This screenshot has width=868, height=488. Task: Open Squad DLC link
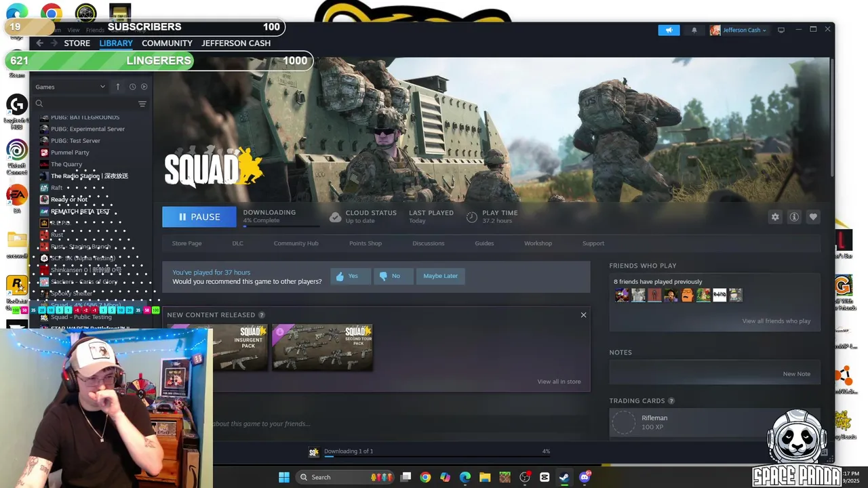[237, 243]
